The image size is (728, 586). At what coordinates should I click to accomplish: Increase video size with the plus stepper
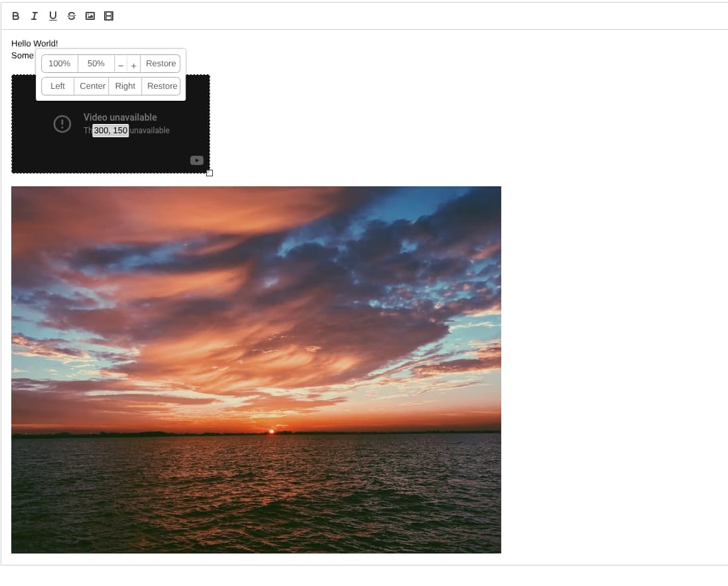(x=133, y=64)
